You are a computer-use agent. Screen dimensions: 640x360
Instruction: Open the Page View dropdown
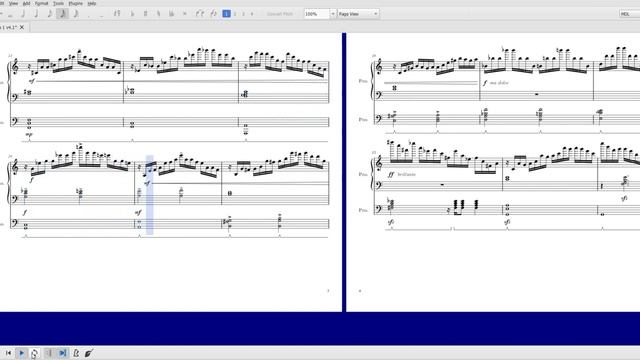click(x=358, y=14)
